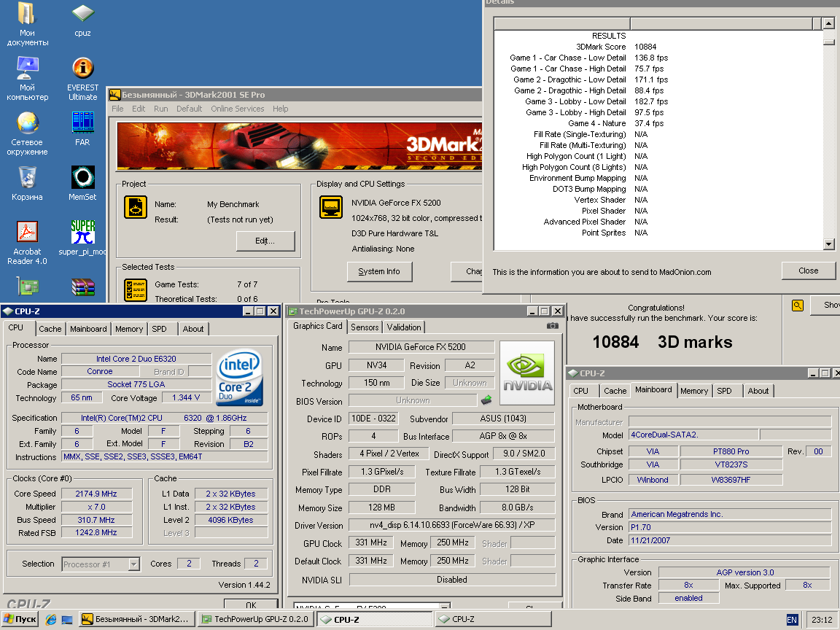Switch to About tab in left CPU-Z

point(192,329)
